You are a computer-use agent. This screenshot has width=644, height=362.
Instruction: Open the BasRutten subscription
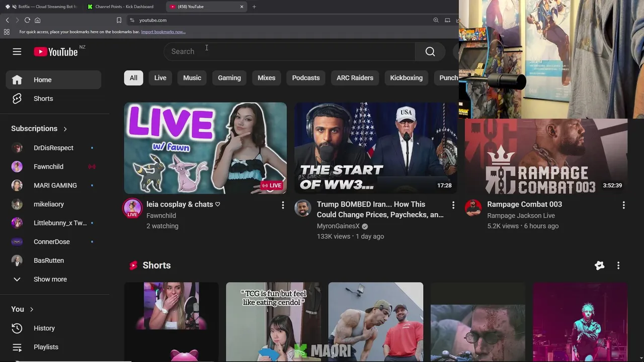53,260
